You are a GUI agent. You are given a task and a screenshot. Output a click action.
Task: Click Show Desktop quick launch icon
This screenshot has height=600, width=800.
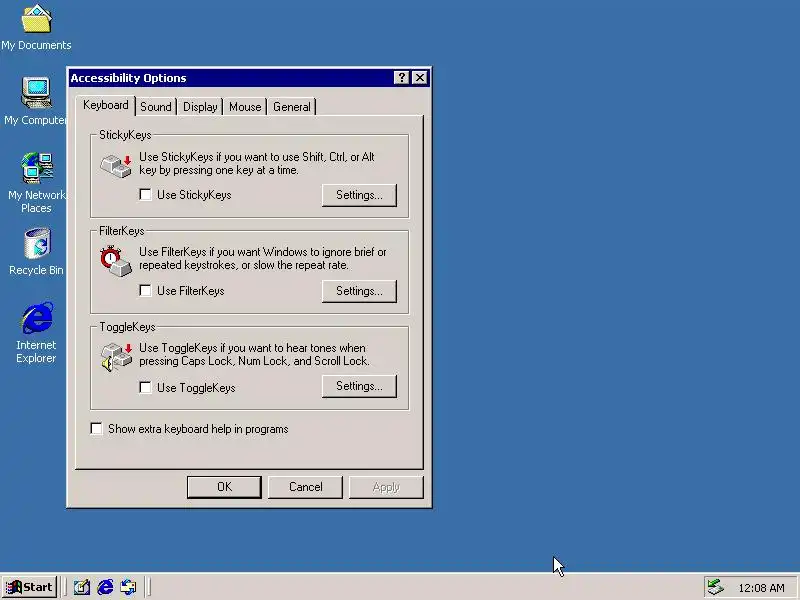click(82, 587)
